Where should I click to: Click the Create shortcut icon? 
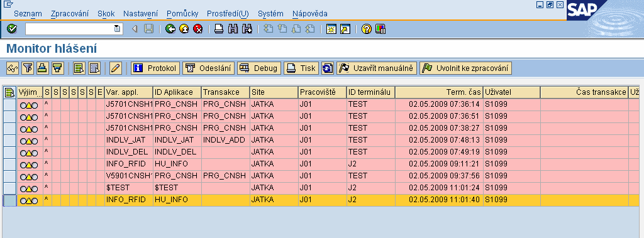(345, 29)
